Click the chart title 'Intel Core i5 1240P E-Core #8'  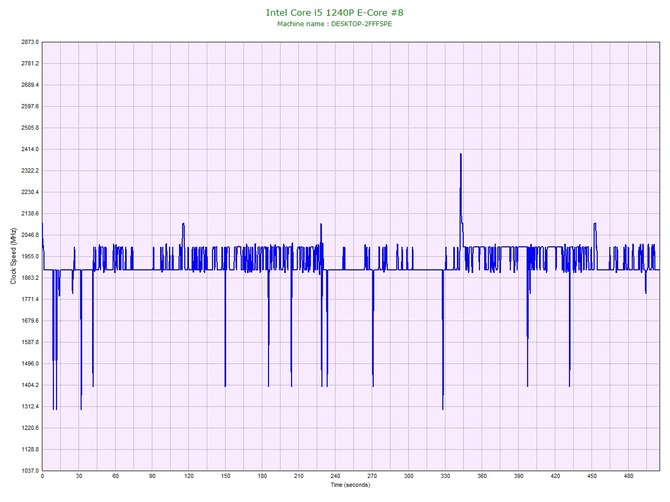tap(335, 12)
